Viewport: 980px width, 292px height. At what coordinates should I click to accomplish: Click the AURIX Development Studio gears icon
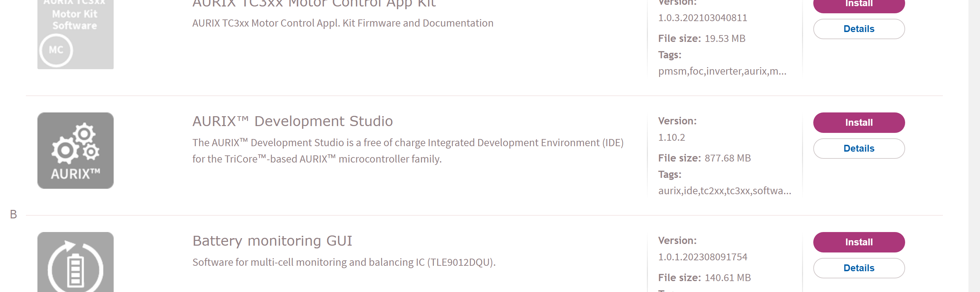75,150
